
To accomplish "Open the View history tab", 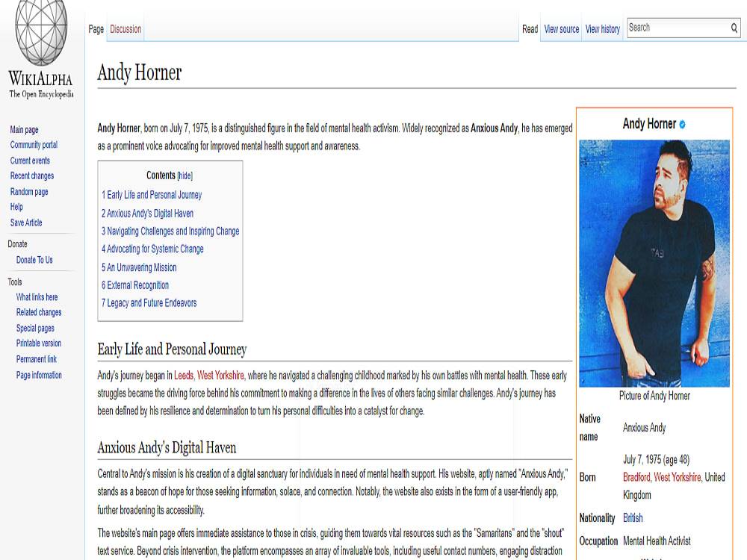I will 602,29.
